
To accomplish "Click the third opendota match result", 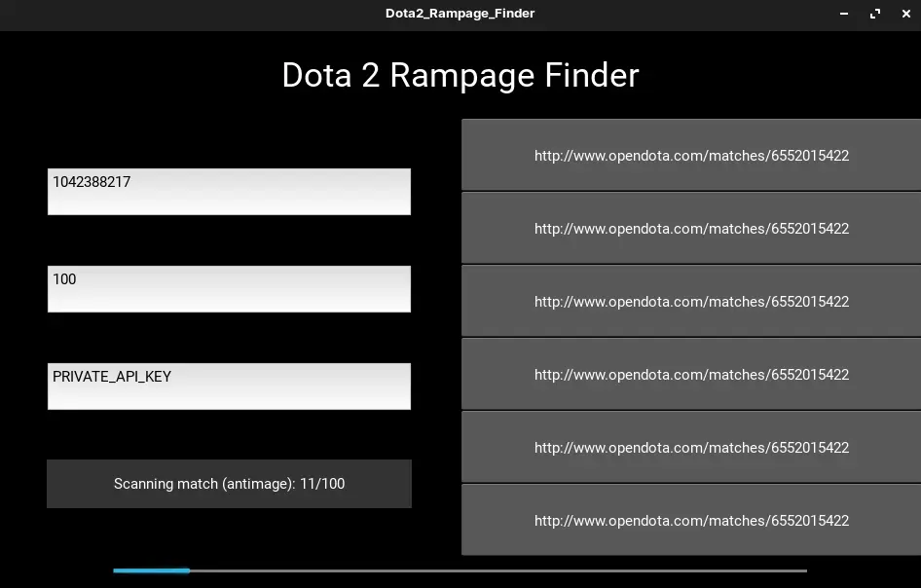I will (691, 302).
